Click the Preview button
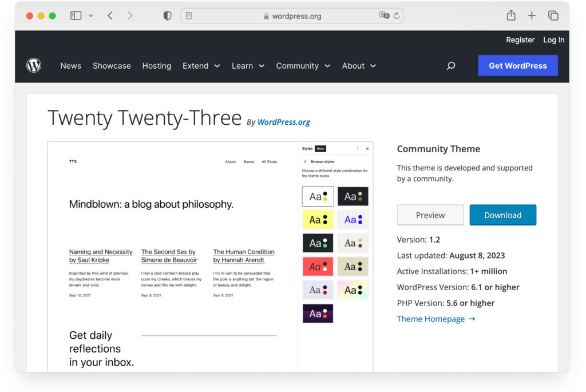 430,215
